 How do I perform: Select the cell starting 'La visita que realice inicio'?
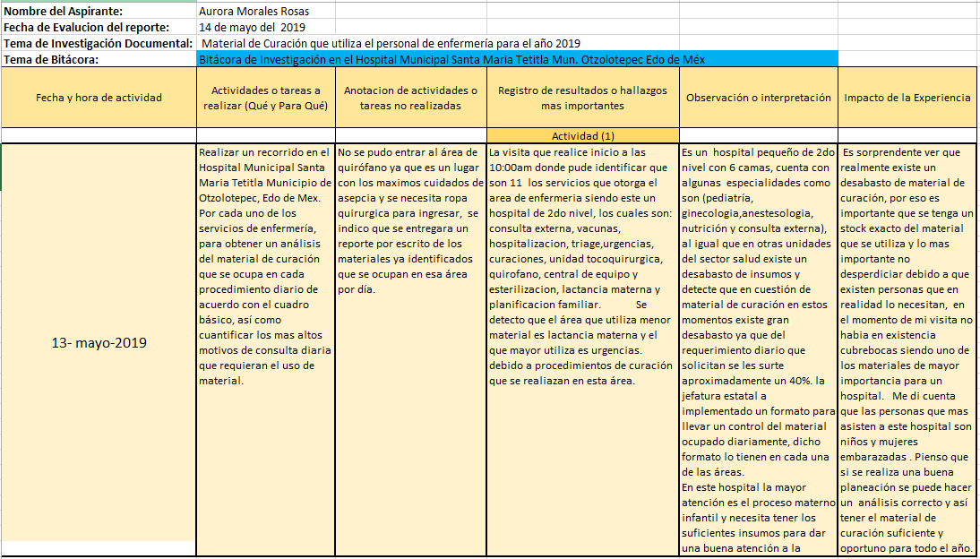click(583, 267)
